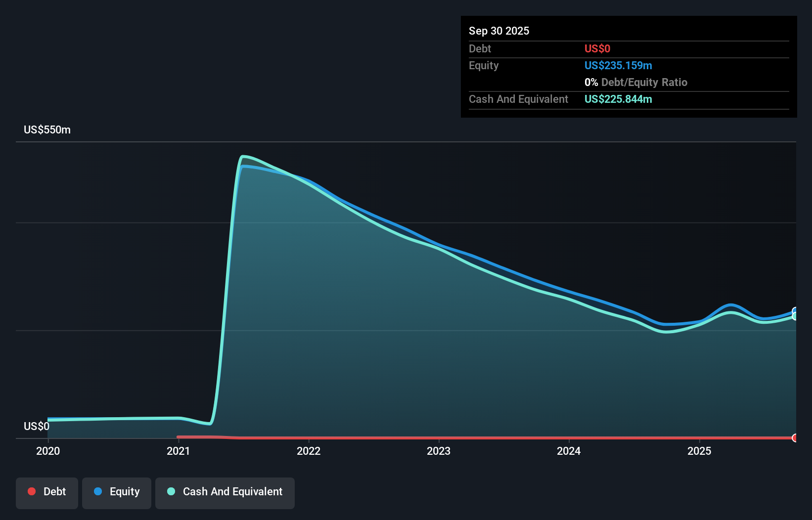The width and height of the screenshot is (812, 520).
Task: Click the teal cash line at its 2021 peak
Action: point(245,156)
